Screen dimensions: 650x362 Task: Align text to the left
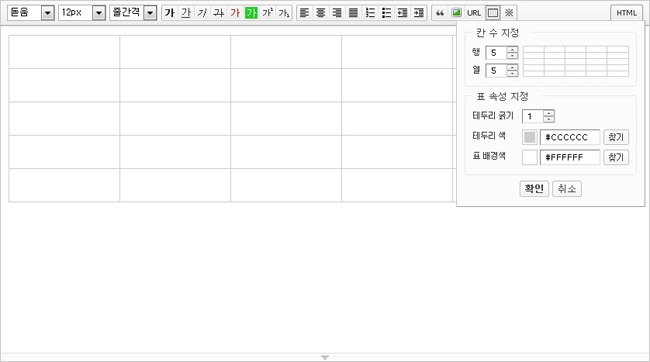(304, 13)
